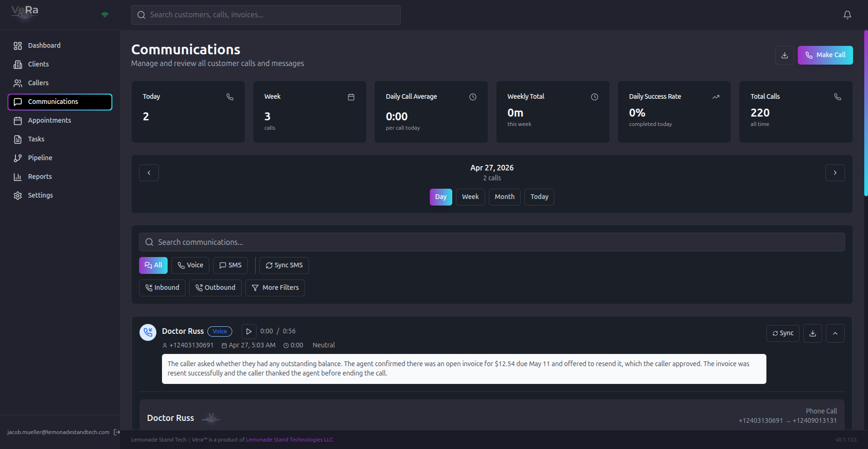
Task: Click the green wifi connection status icon
Action: point(105,15)
